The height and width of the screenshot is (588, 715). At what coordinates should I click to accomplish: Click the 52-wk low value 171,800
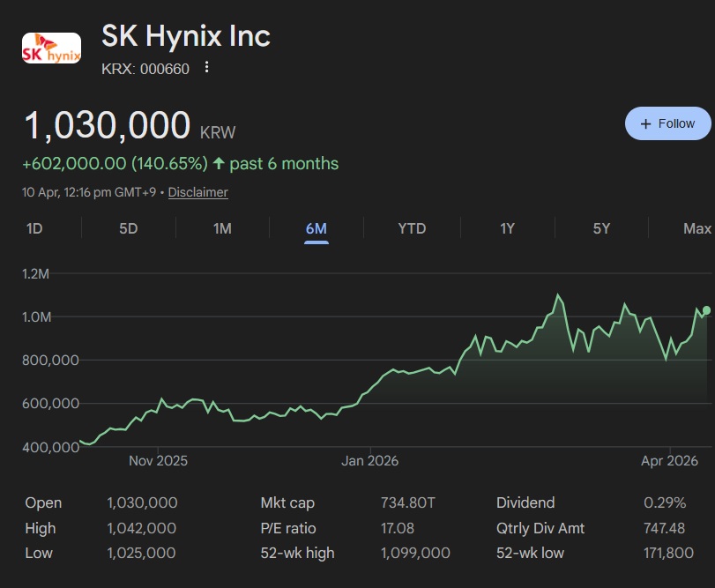(x=668, y=553)
